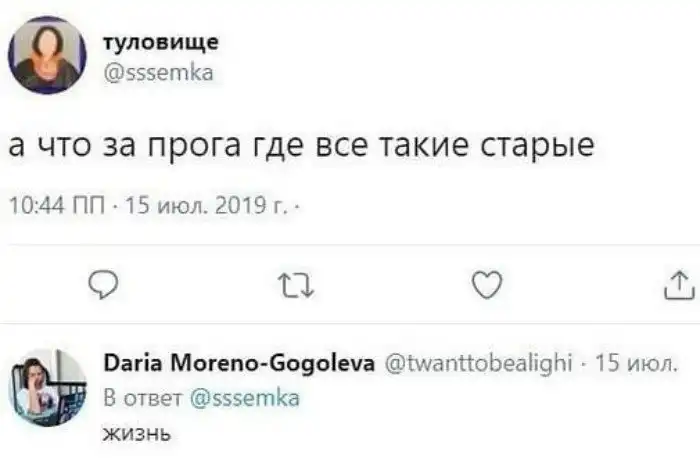The width and height of the screenshot is (700, 463).
Task: Open туловище's profile avatar
Action: [x=47, y=54]
